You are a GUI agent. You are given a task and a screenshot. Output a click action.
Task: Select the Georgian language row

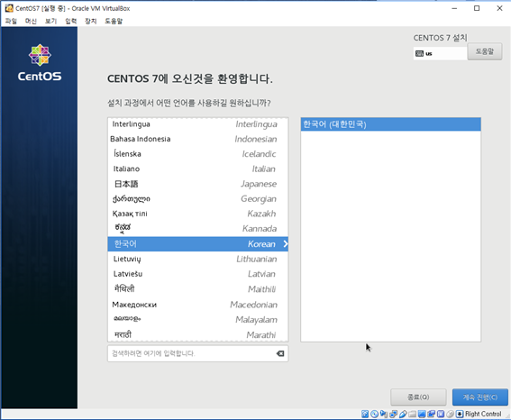[x=197, y=199]
